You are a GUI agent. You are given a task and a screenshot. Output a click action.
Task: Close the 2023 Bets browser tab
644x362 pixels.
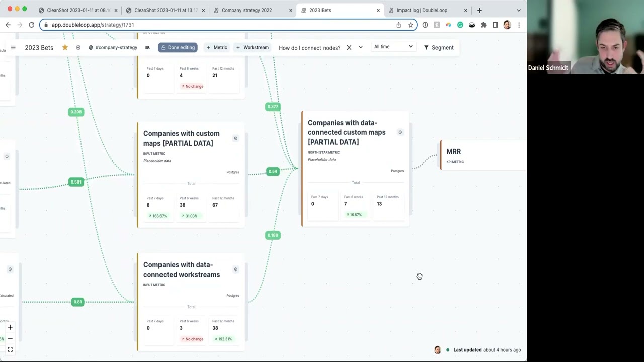pos(378,10)
